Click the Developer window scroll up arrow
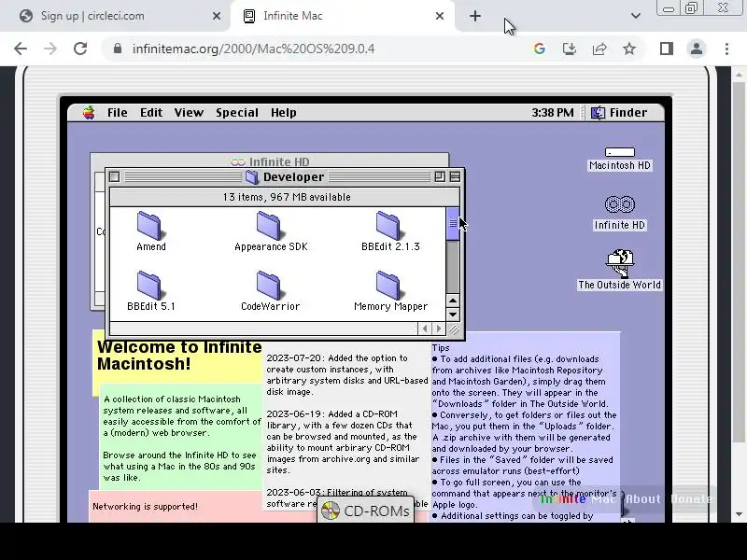The image size is (747, 560). tap(453, 301)
